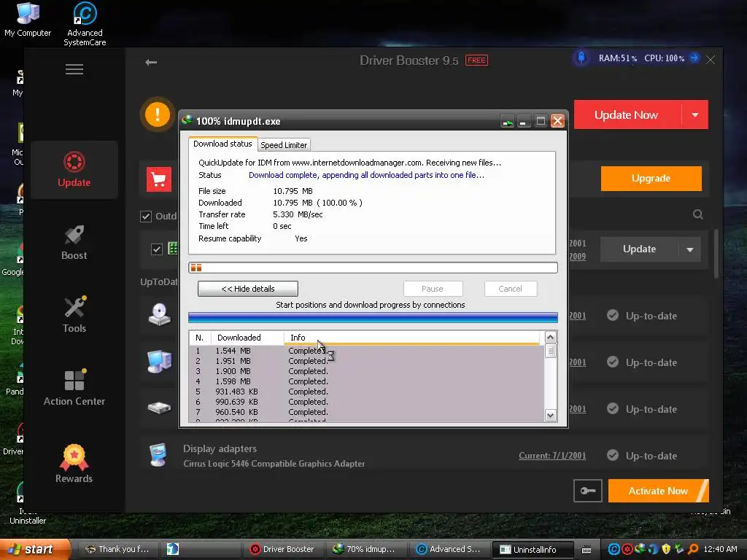Click the N. column header
747x560 pixels.
(200, 338)
